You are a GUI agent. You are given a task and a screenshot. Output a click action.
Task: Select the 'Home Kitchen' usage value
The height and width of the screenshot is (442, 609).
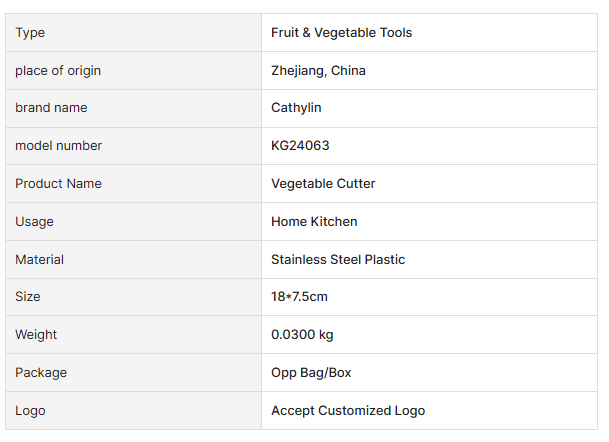coord(314,222)
